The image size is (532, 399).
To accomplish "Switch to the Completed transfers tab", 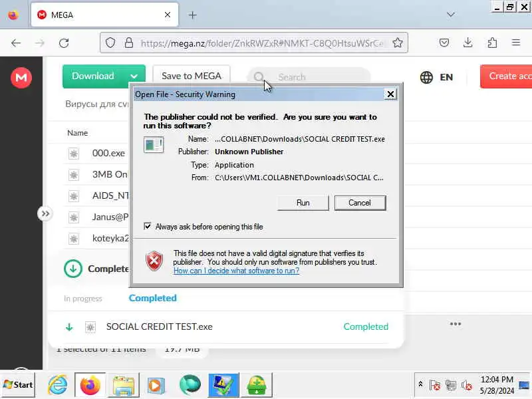I will point(153,298).
